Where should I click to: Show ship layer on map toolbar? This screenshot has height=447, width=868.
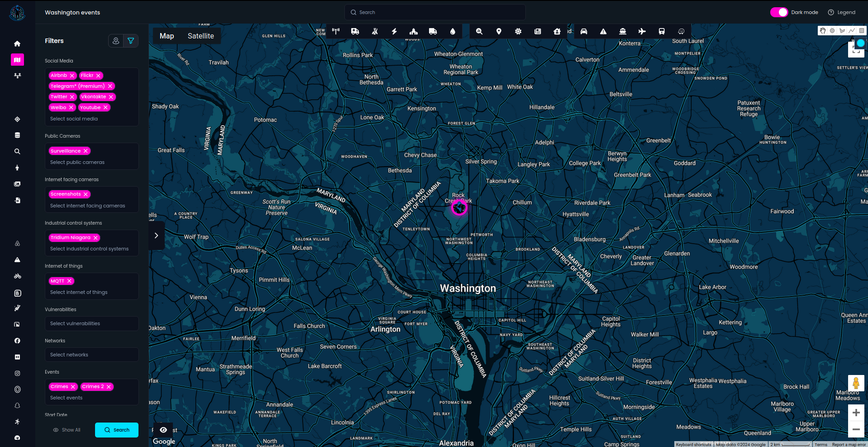click(x=623, y=31)
